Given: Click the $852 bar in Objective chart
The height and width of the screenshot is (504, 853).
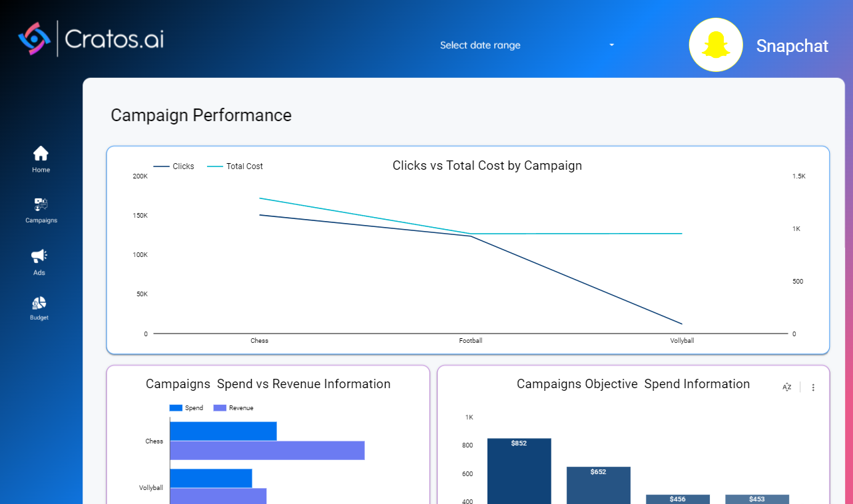Looking at the screenshot, I should tap(519, 471).
